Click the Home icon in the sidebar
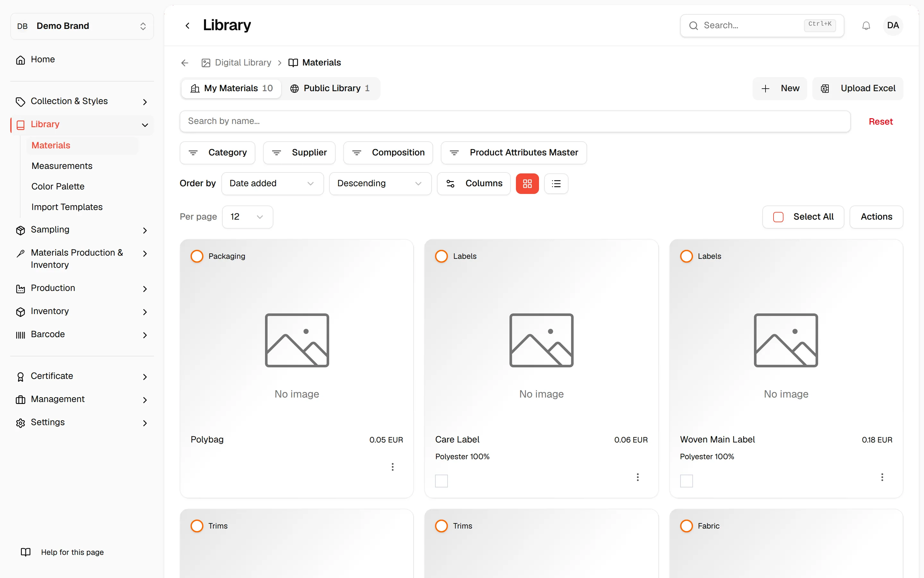 click(21, 60)
